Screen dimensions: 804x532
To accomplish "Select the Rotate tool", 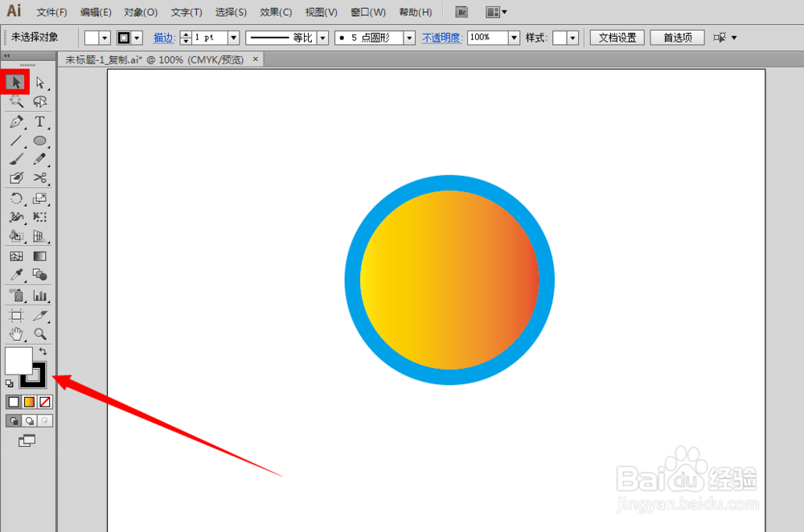I will coord(16,198).
